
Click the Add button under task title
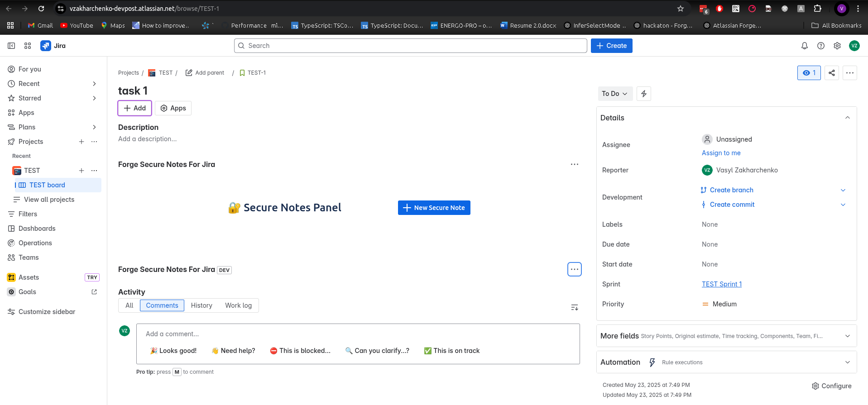coord(135,108)
